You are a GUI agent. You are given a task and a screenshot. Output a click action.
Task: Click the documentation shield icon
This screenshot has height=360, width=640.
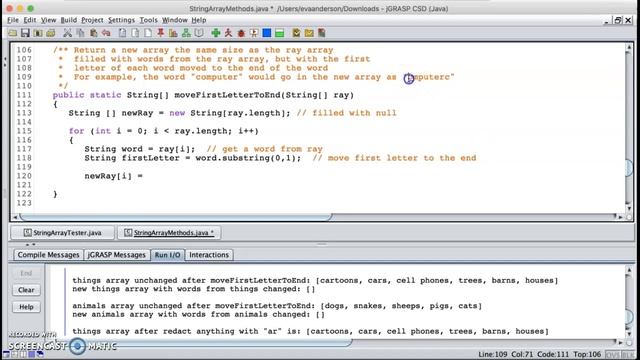click(x=199, y=33)
